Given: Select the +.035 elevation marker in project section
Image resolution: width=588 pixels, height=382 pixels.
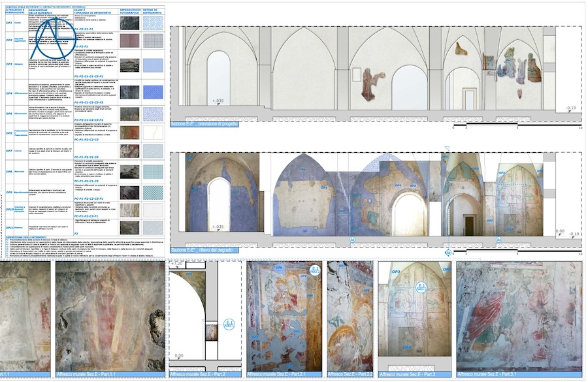Looking at the screenshot, I should [218, 102].
